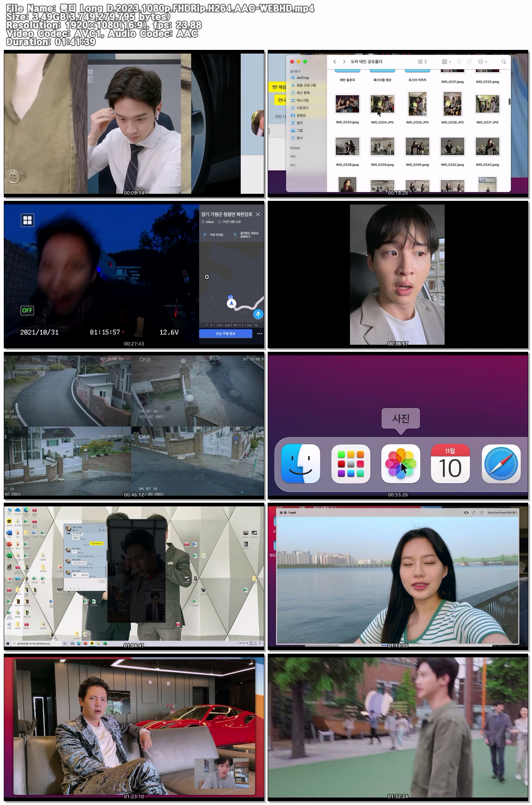Go back with Finder back arrow

[x=334, y=62]
